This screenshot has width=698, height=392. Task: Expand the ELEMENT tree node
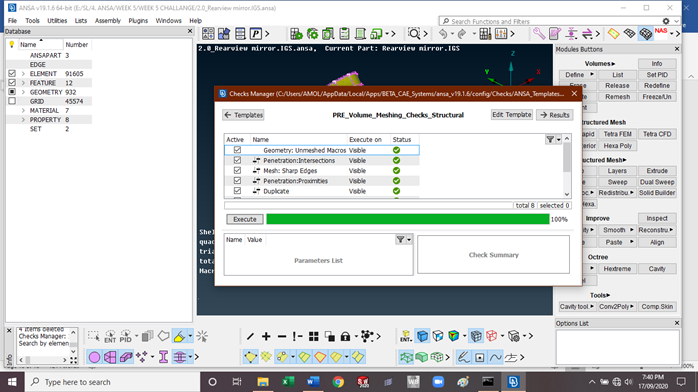pos(23,74)
